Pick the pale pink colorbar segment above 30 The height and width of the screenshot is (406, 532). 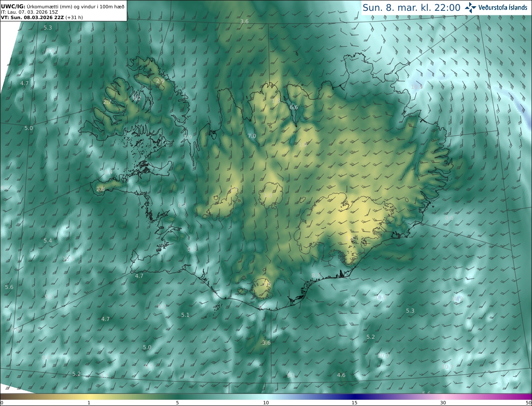[443, 396]
